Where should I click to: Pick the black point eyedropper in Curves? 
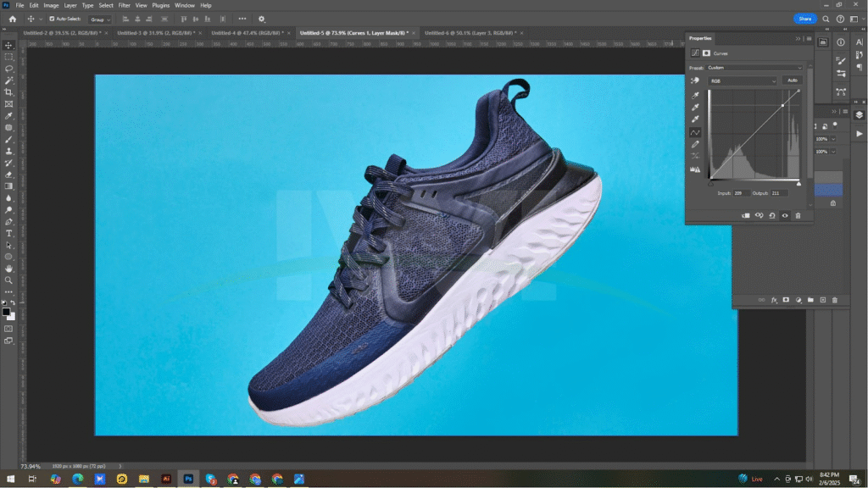click(695, 95)
